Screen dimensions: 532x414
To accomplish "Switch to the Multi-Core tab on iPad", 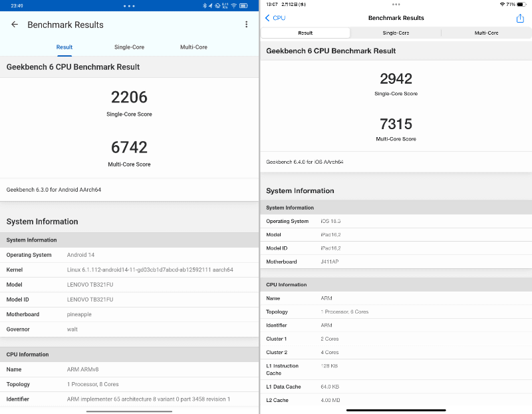I will pos(487,32).
